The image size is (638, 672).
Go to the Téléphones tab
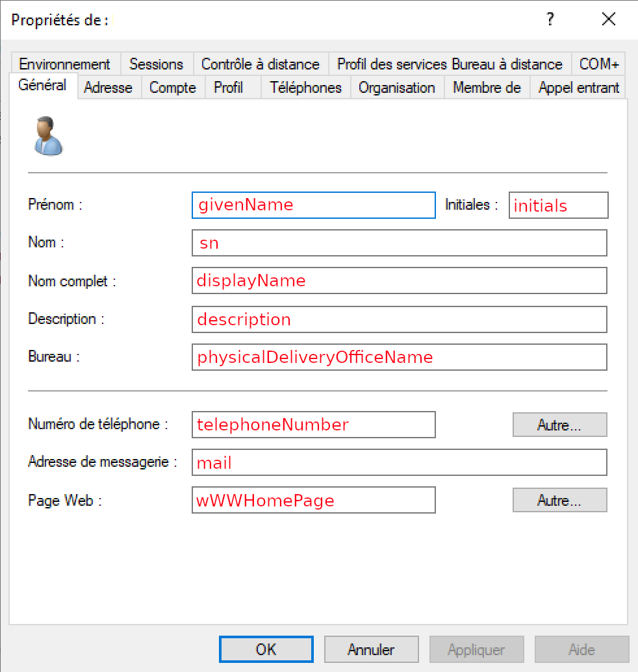tap(305, 88)
